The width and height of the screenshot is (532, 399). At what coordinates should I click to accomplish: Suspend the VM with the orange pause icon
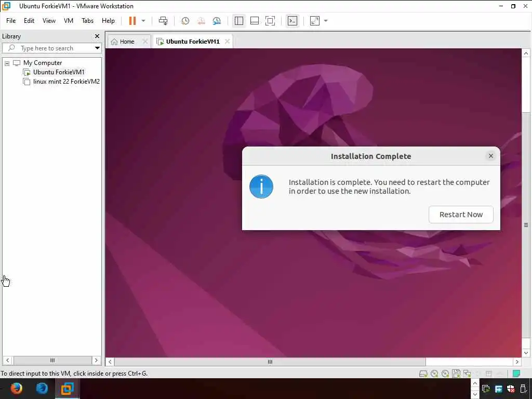click(x=132, y=21)
